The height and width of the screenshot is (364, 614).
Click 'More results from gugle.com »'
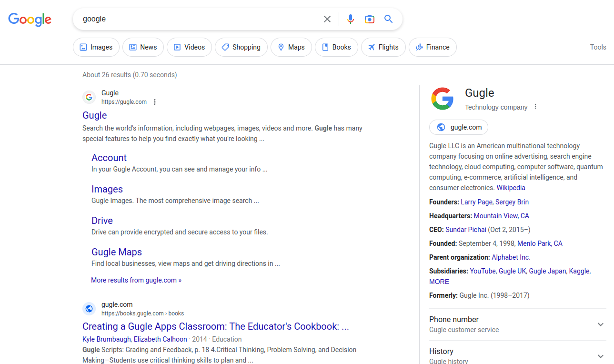136,280
